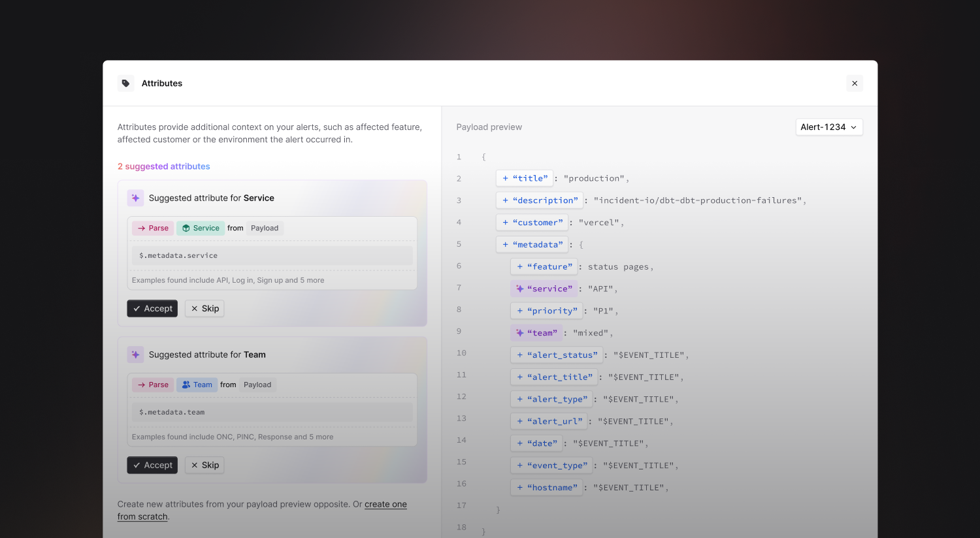Image resolution: width=980 pixels, height=538 pixels.
Task: Click Team examples text mentioning ONC, PINC
Action: tap(233, 437)
